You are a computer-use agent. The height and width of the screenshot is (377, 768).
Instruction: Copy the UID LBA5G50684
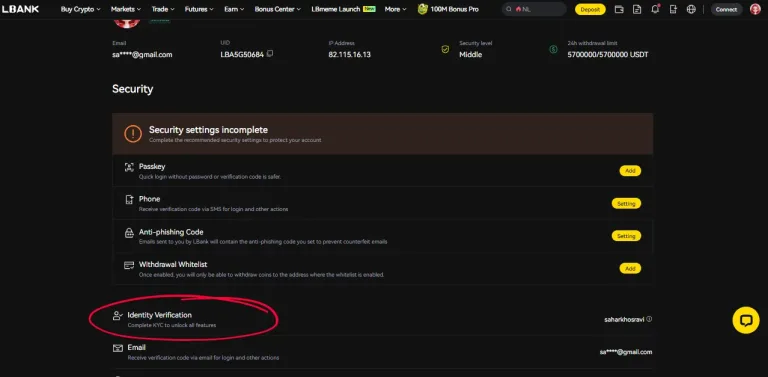click(270, 54)
